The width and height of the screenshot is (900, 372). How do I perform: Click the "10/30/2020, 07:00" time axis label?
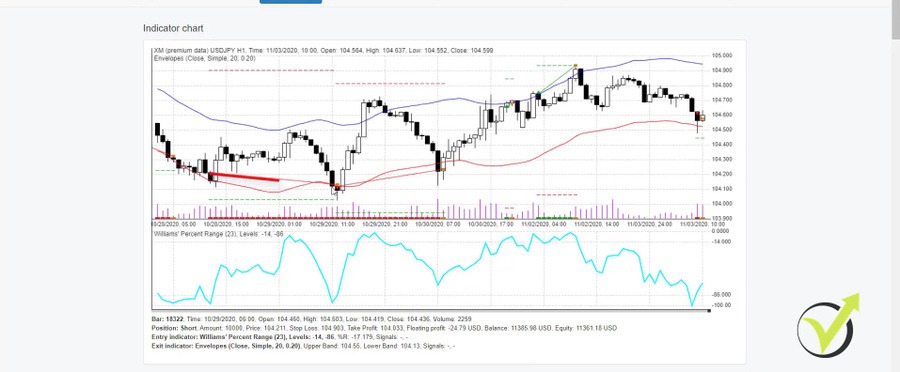tap(437, 224)
